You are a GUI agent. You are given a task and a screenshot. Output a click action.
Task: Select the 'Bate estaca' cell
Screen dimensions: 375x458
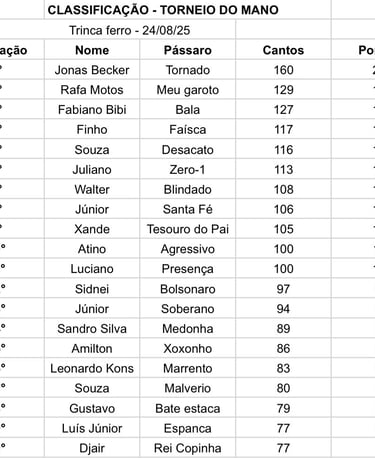tap(188, 408)
